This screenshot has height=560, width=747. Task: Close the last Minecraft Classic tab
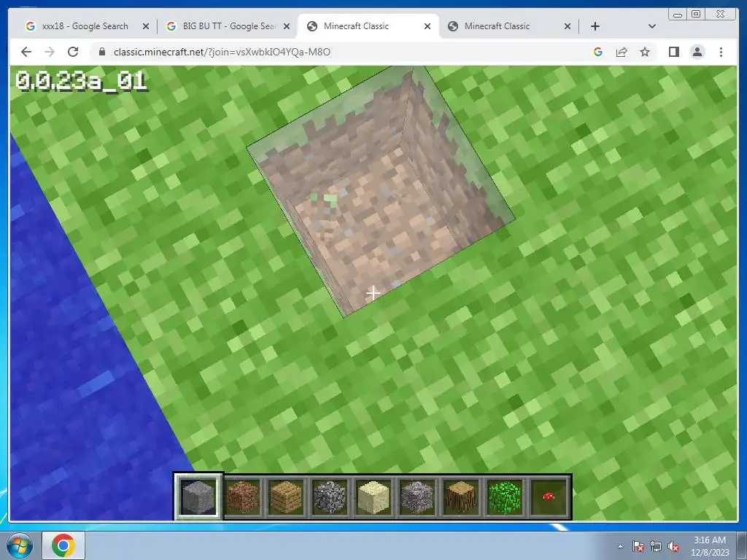(568, 26)
